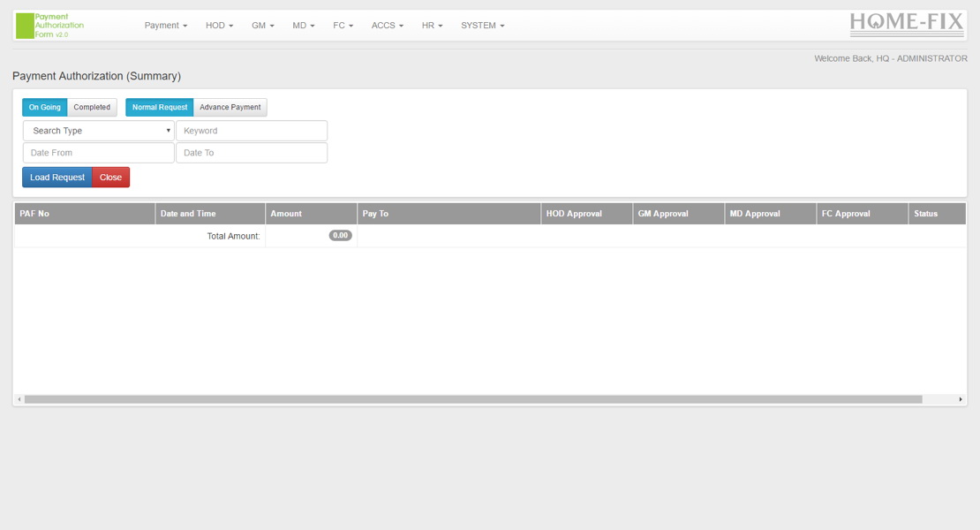Click the right arrow of the horizontal scrollbar

point(961,397)
